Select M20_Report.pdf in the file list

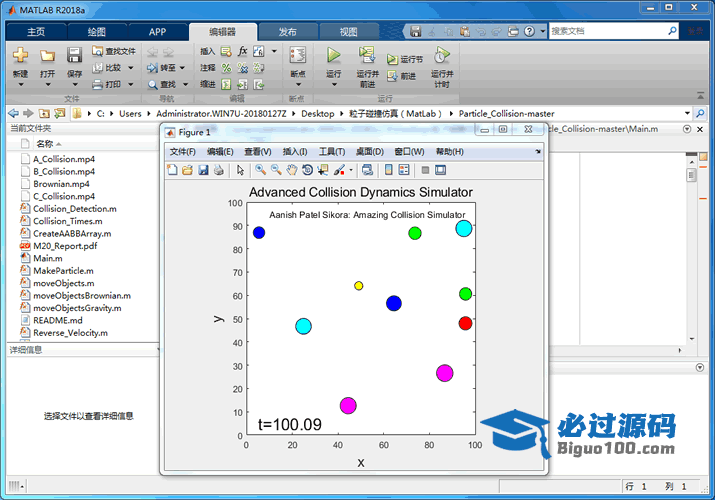(65, 246)
